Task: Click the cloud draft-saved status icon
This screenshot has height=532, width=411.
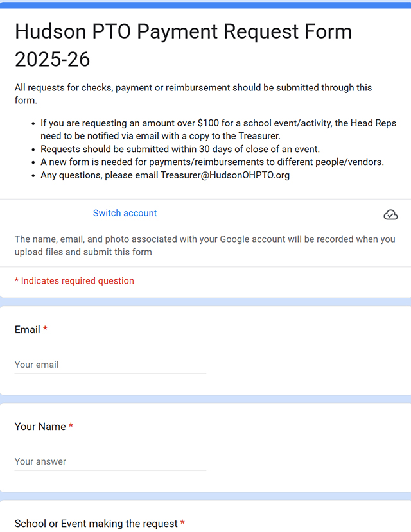Action: 390,215
